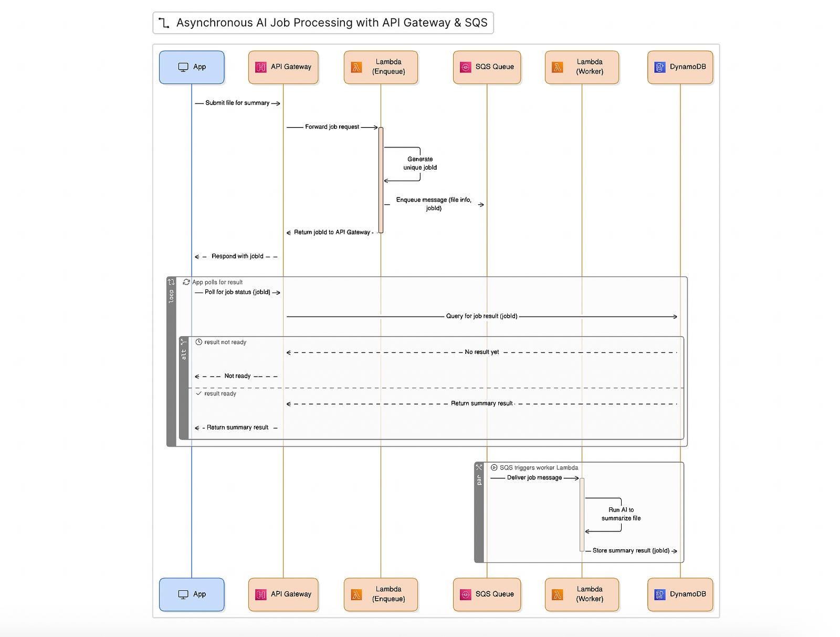This screenshot has width=840, height=637.
Task: Click the API Gateway icon in top header
Action: point(261,67)
